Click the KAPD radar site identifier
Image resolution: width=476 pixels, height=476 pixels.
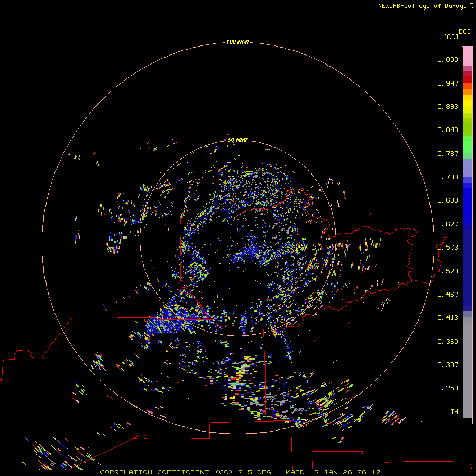click(x=295, y=472)
